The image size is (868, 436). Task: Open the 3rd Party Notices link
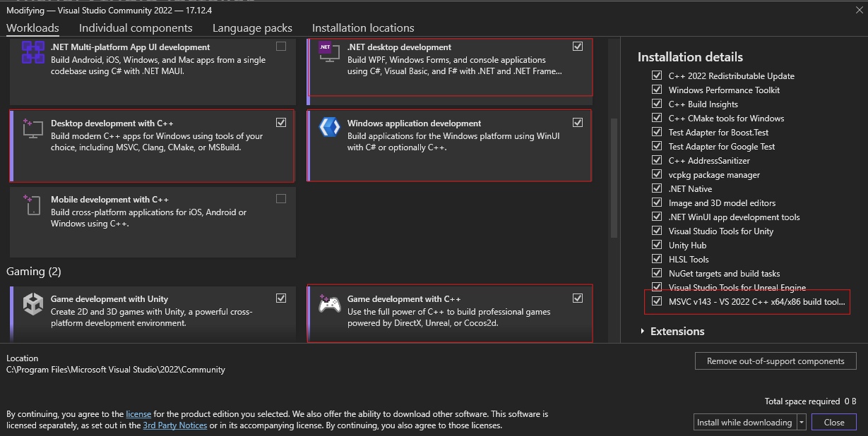pyautogui.click(x=175, y=425)
